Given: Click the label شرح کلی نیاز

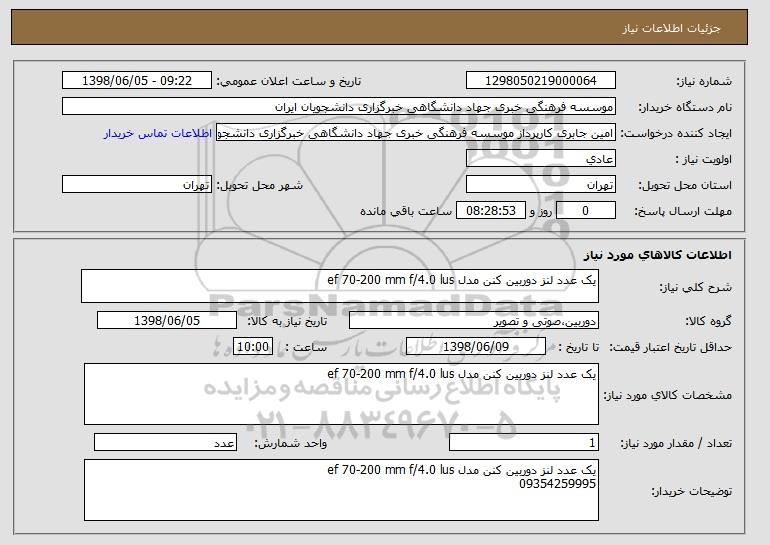Looking at the screenshot, I should point(695,287).
